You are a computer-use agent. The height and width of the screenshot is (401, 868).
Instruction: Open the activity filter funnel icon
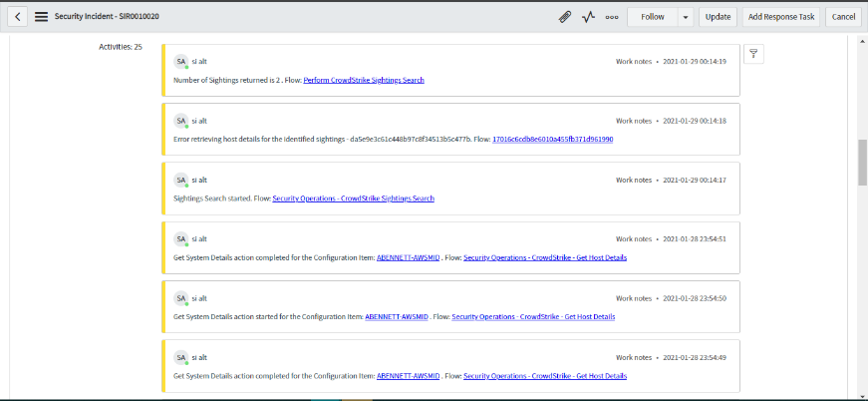753,54
